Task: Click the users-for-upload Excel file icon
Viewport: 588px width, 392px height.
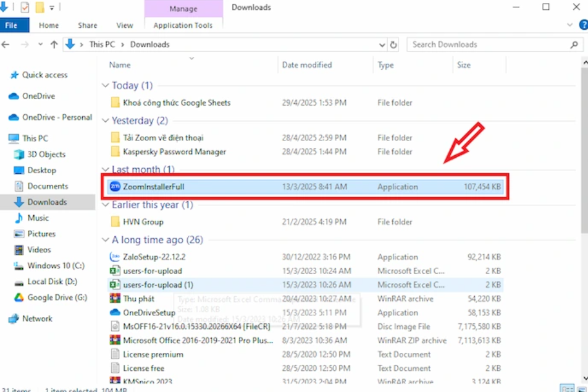Action: point(115,271)
